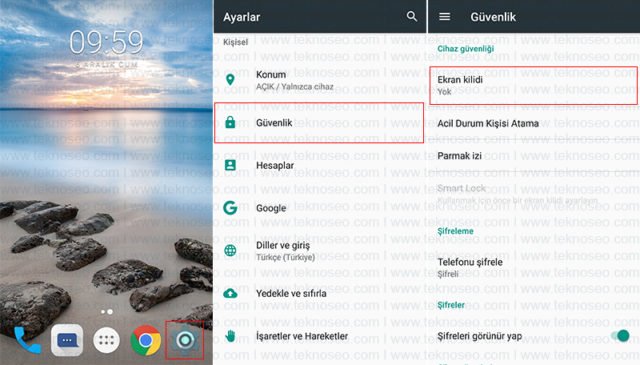Tap the 'Yok' status under Ekran kilidi
Image resolution: width=640 pixels, height=365 pixels.
[444, 92]
